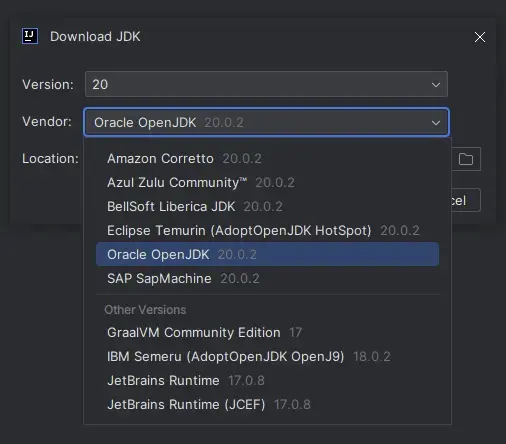Click the IntelliJ IDEA logo icon
The height and width of the screenshot is (444, 506).
[30, 36]
